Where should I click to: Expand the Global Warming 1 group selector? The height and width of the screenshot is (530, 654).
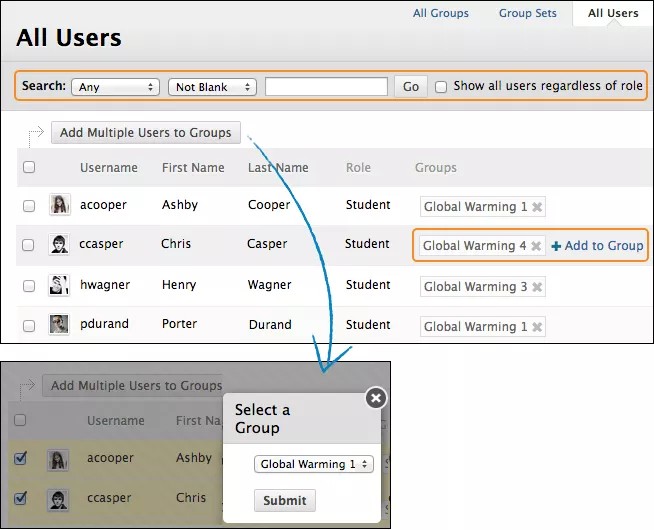coord(314,464)
